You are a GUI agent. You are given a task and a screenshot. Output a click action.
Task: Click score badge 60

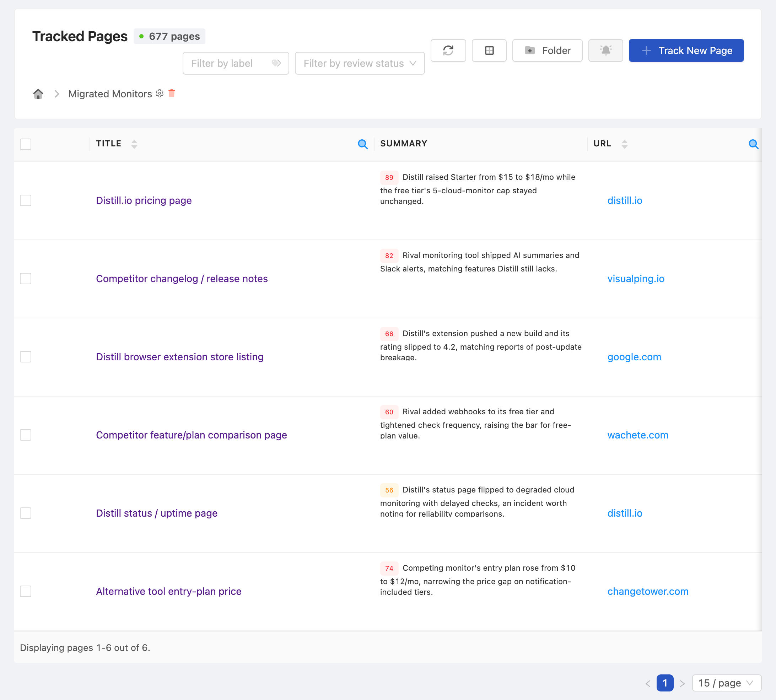[389, 412]
